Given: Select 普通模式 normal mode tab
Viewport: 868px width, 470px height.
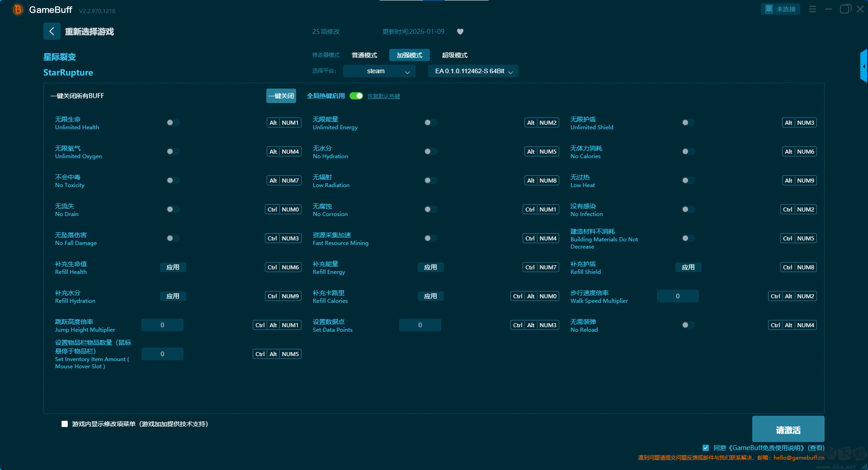Looking at the screenshot, I should tap(364, 55).
